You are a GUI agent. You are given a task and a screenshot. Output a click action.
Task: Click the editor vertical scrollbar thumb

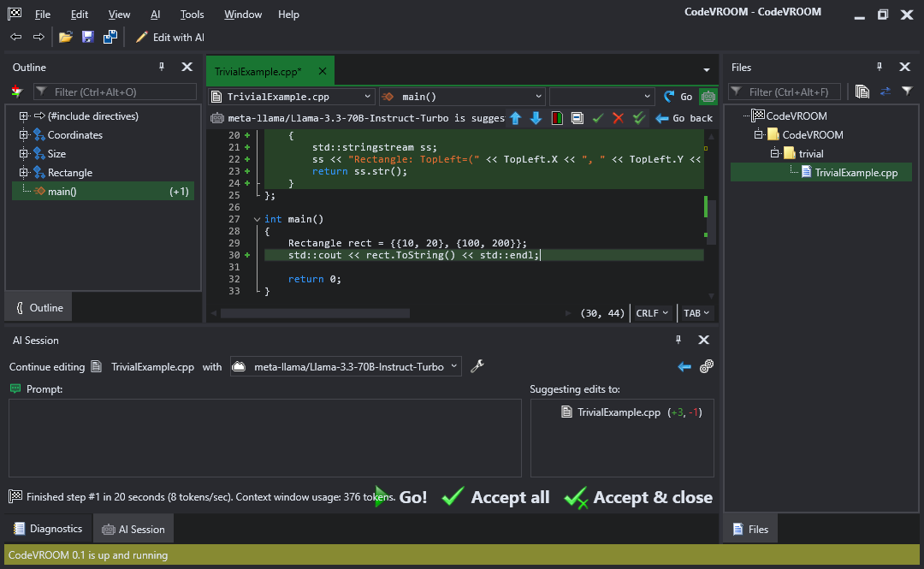click(711, 222)
